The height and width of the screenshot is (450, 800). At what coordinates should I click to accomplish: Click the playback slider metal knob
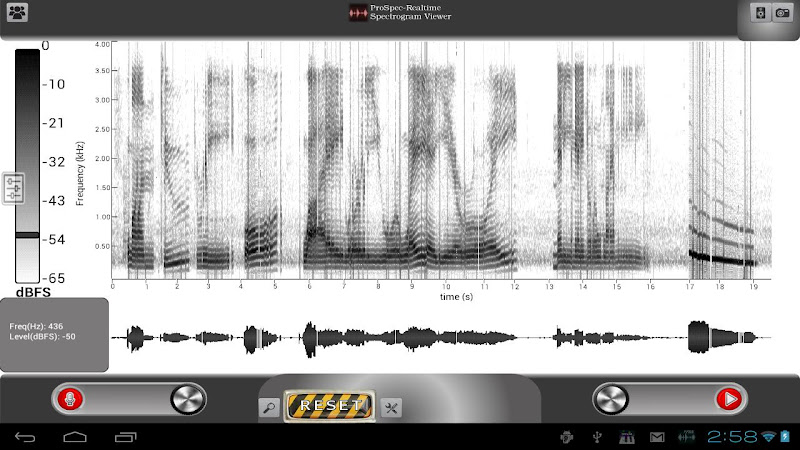click(x=611, y=399)
